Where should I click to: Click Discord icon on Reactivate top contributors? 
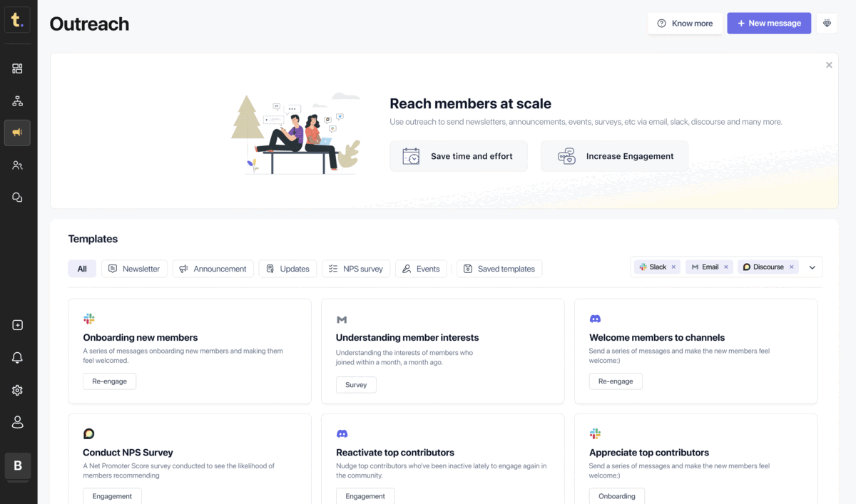click(342, 433)
